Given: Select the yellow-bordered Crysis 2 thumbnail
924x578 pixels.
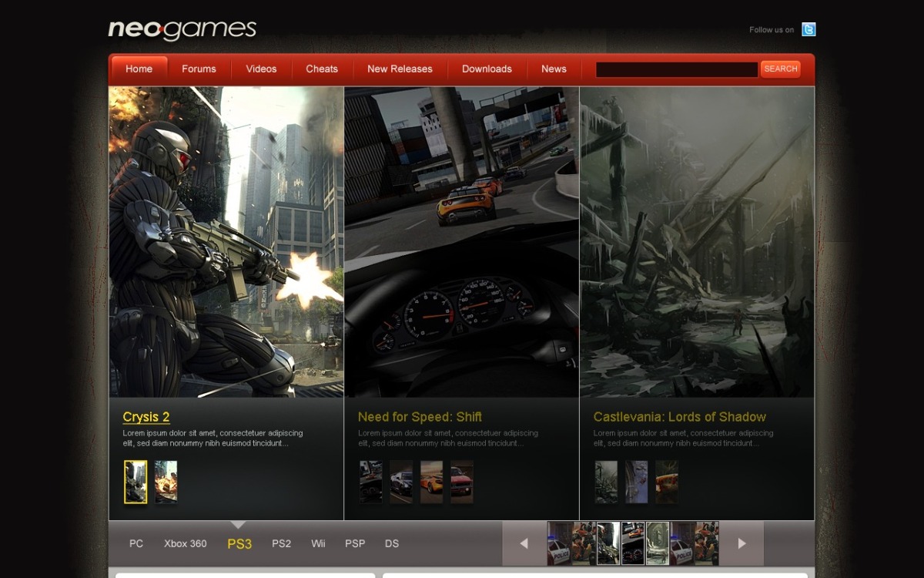Looking at the screenshot, I should coord(136,482).
